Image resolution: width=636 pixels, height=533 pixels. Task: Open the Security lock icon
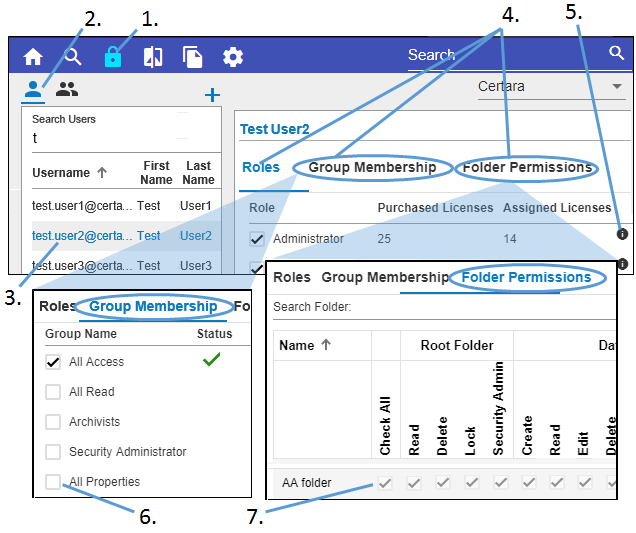113,56
